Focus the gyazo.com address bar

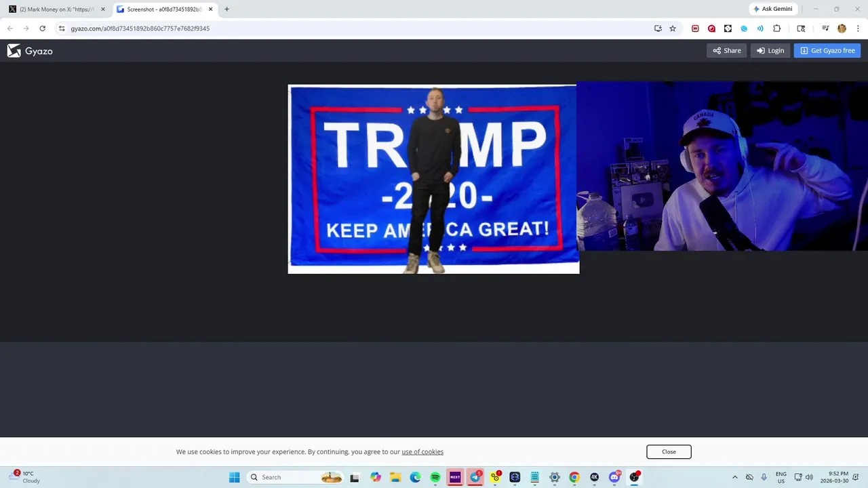coord(353,28)
